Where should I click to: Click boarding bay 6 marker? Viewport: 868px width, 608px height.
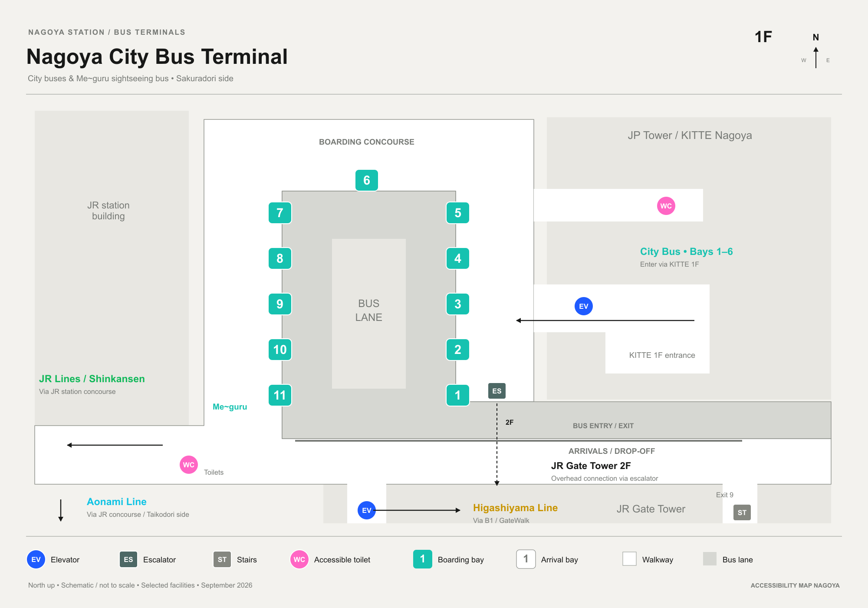point(367,180)
